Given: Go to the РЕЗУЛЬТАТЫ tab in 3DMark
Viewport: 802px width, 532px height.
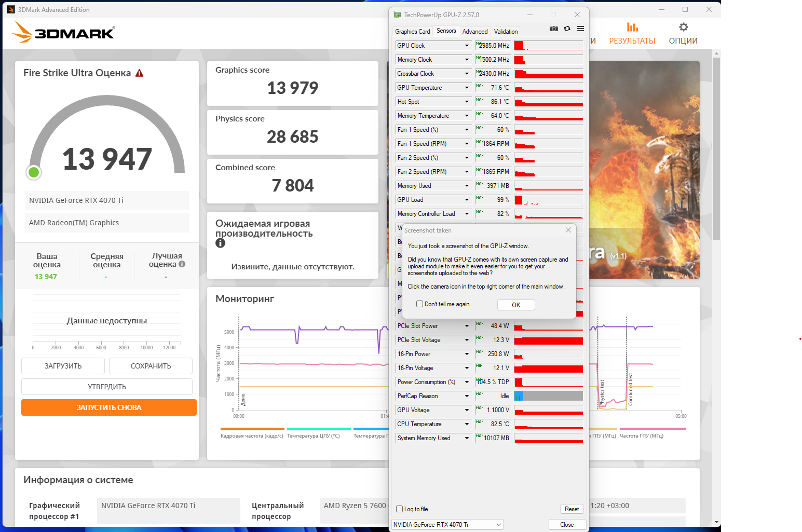Looking at the screenshot, I should click(632, 33).
